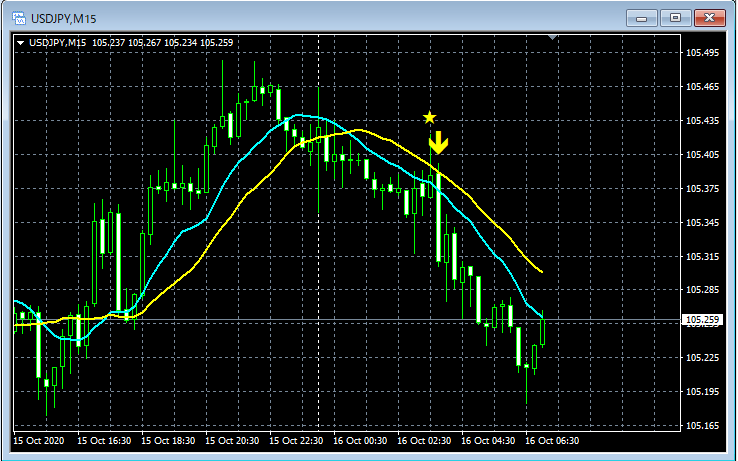Click the 16 Oct 04:30 time label
This screenshot has height=461, width=738.
coord(489,441)
